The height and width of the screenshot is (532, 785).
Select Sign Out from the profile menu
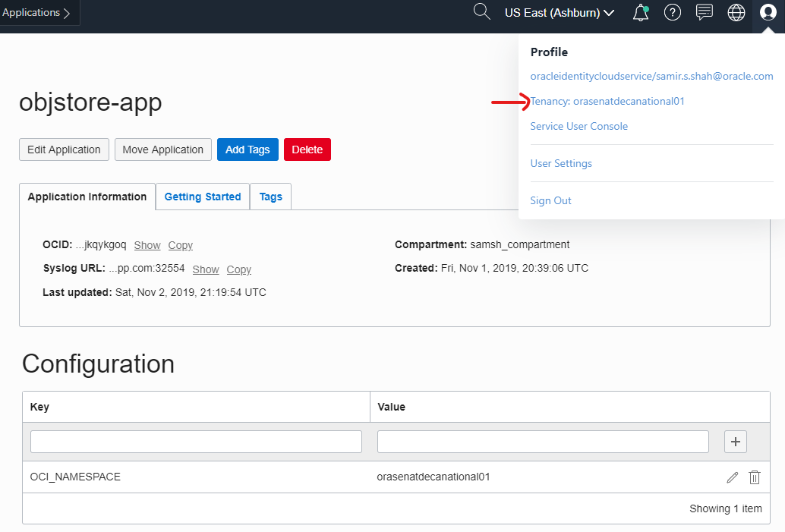coord(550,200)
